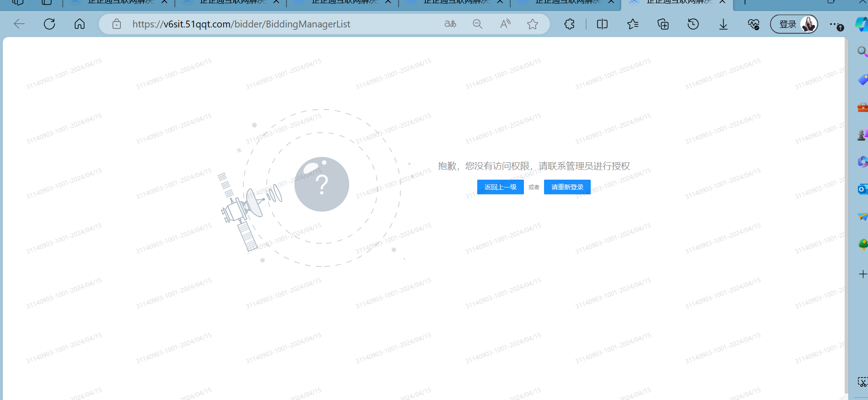The width and height of the screenshot is (868, 400).
Task: Click the 返回上一级 button
Action: point(501,187)
